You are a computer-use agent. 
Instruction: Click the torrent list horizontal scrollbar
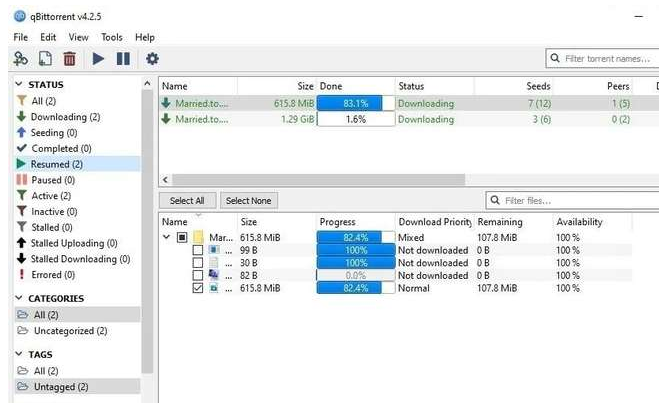319,180
